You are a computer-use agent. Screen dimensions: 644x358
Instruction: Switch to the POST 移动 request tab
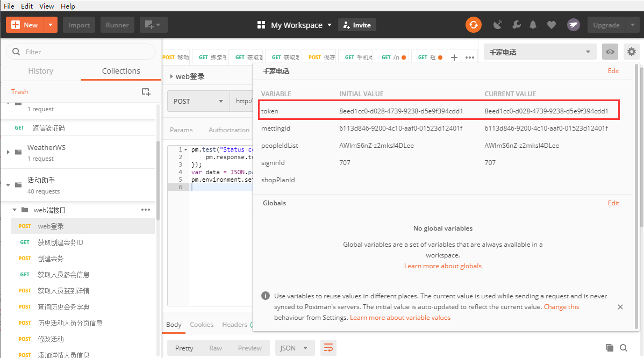coord(176,57)
